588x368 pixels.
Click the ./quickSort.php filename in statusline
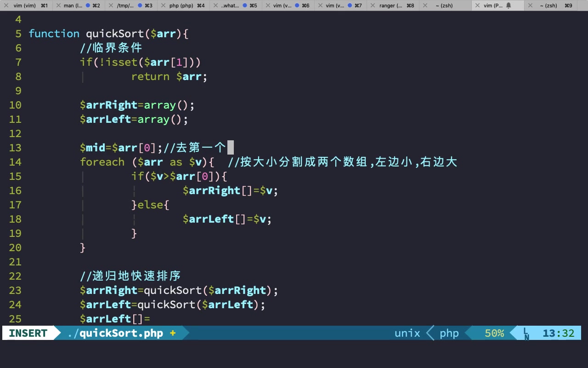115,333
